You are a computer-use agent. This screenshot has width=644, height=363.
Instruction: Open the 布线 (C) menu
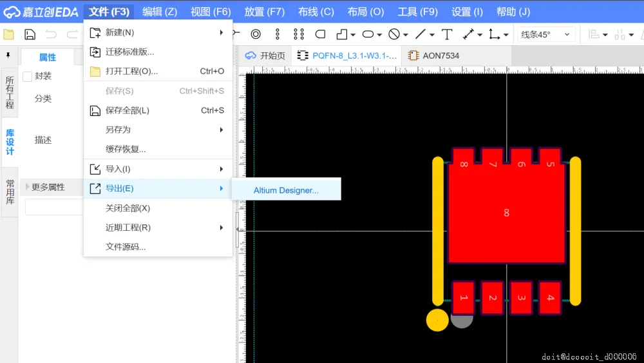pyautogui.click(x=316, y=12)
